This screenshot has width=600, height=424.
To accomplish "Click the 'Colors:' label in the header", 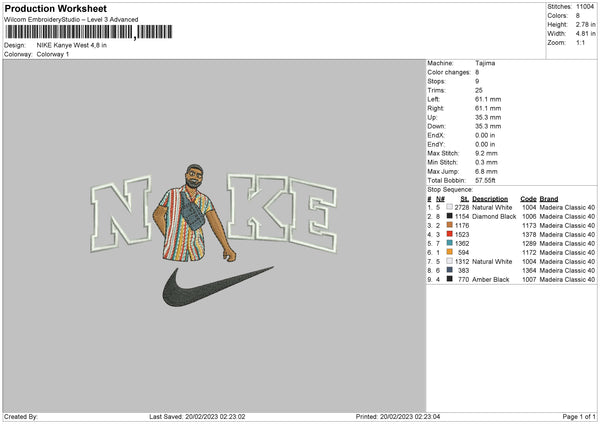I will [557, 16].
